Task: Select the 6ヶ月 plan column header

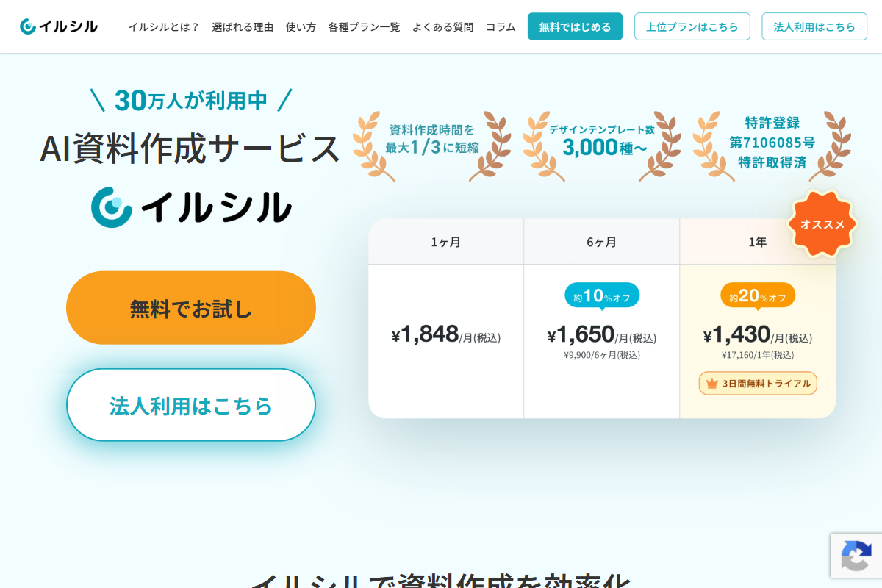Action: click(x=602, y=242)
